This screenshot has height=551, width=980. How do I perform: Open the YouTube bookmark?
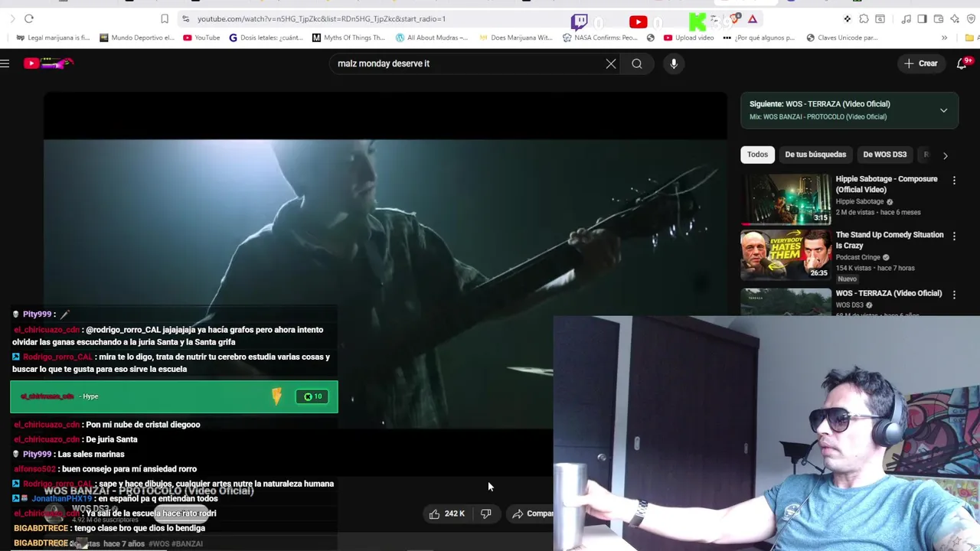click(x=201, y=37)
